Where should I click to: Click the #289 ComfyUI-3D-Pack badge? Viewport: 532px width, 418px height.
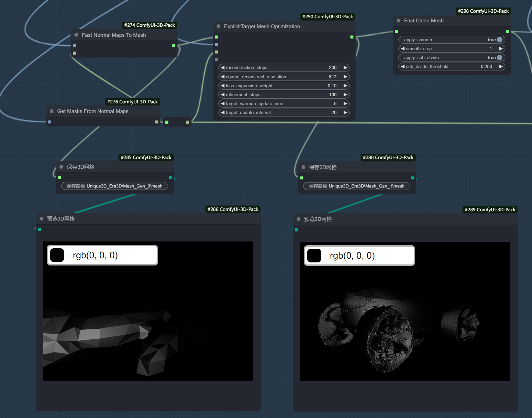click(490, 210)
